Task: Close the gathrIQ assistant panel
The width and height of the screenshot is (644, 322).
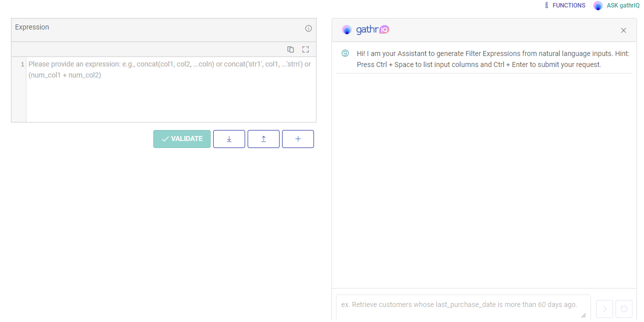Action: pyautogui.click(x=624, y=30)
